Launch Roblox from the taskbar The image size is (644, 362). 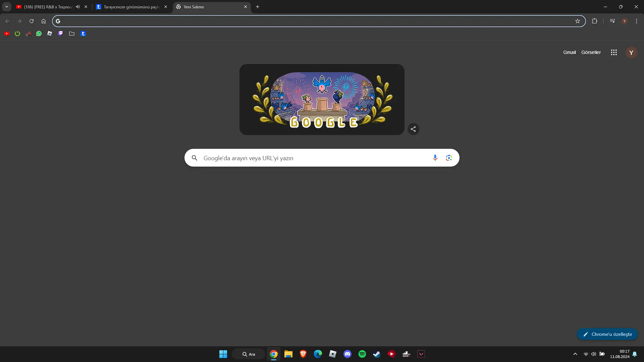(x=333, y=354)
